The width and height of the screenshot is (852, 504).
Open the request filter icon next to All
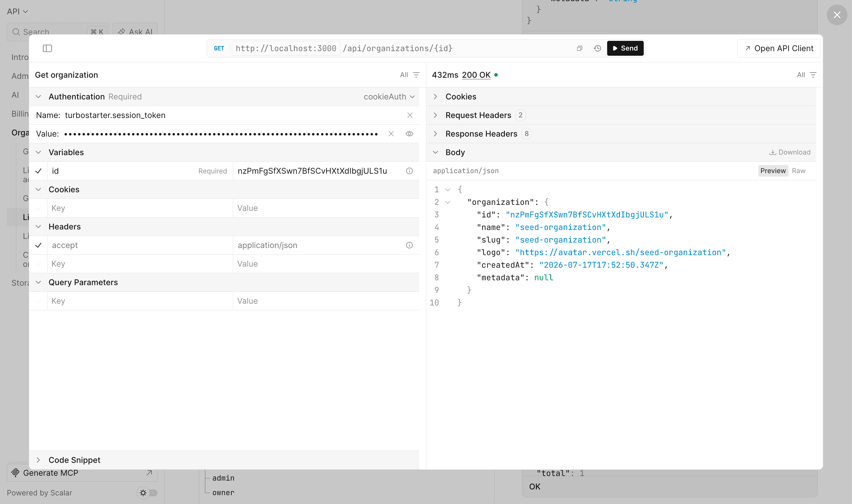[x=416, y=75]
